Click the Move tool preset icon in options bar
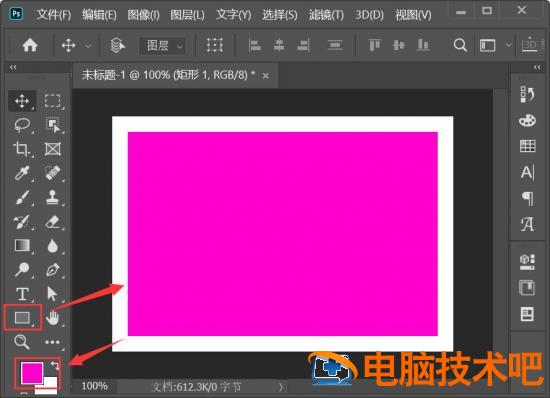Image resolution: width=550 pixels, height=398 pixels. click(x=68, y=45)
